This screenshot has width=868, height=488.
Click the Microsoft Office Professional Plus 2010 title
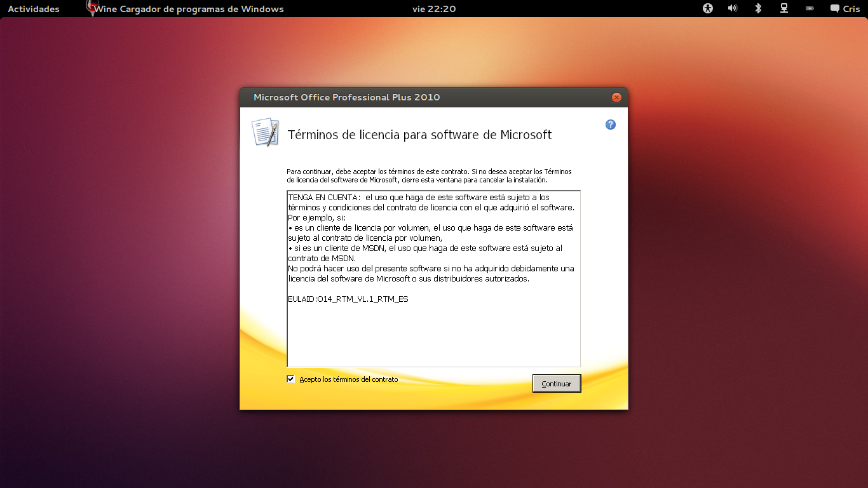[346, 97]
